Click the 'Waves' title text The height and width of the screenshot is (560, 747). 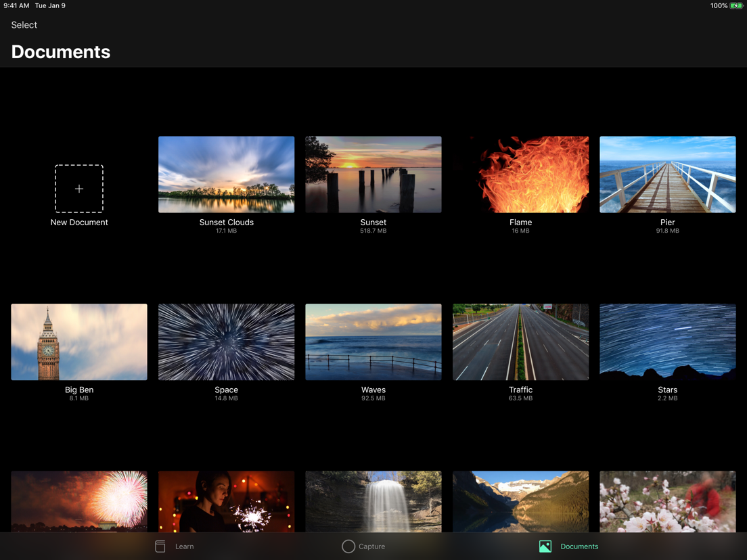pyautogui.click(x=373, y=390)
